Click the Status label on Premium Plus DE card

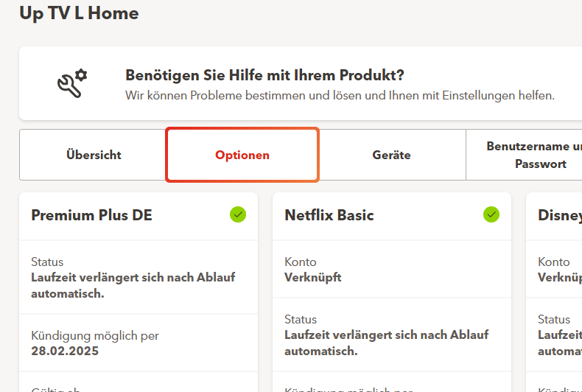47,262
